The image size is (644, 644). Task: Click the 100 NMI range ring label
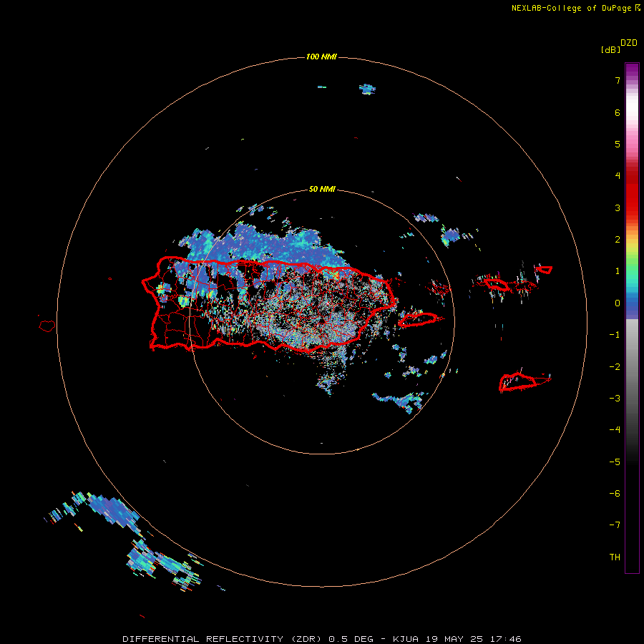[x=321, y=57]
